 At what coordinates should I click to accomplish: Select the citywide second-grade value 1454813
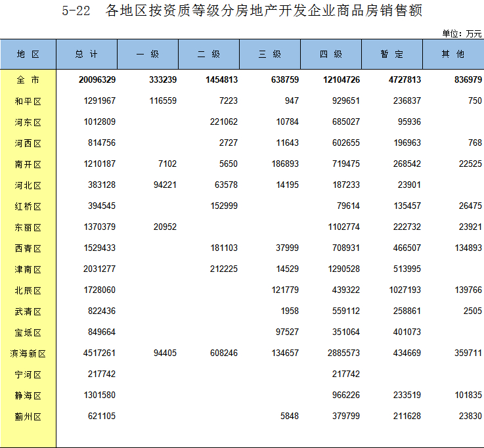pyautogui.click(x=222, y=79)
